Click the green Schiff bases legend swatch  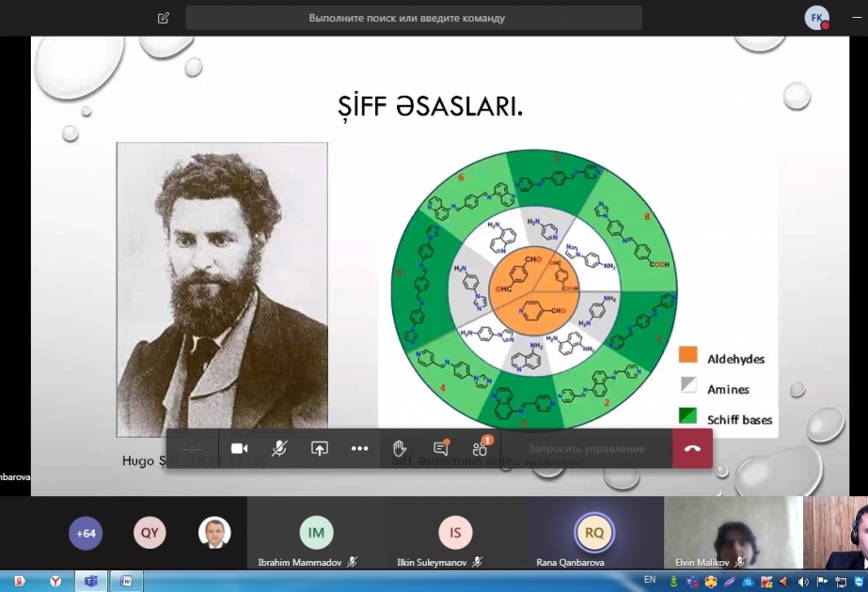(x=687, y=415)
